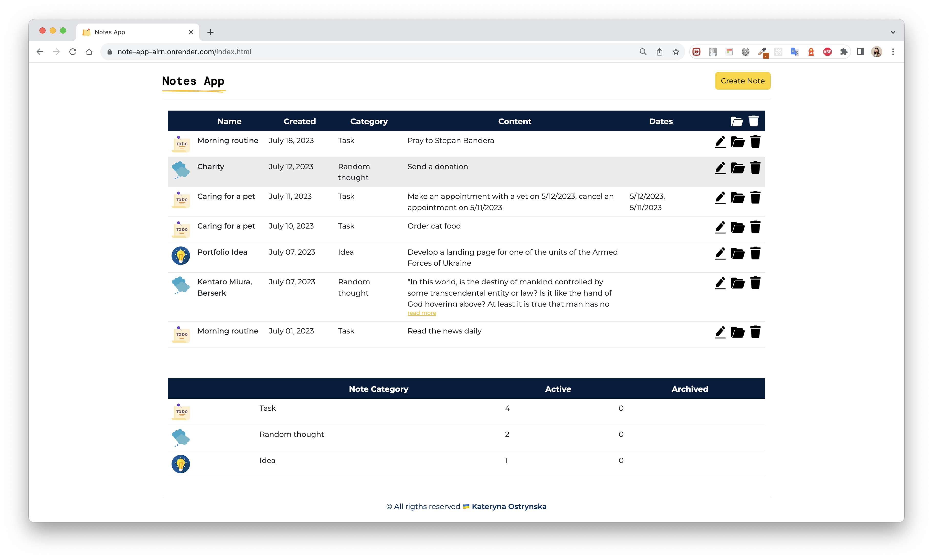The height and width of the screenshot is (560, 933).
Task: Click the Created column header
Action: pyautogui.click(x=299, y=122)
